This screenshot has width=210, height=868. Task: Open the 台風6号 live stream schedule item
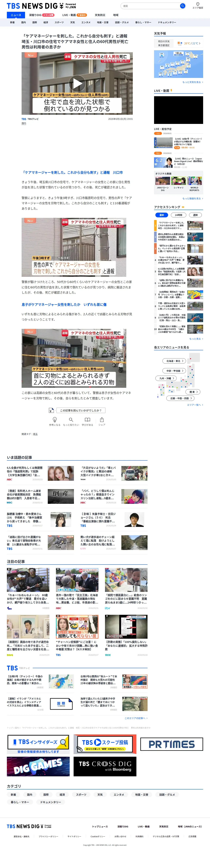pos(178,143)
